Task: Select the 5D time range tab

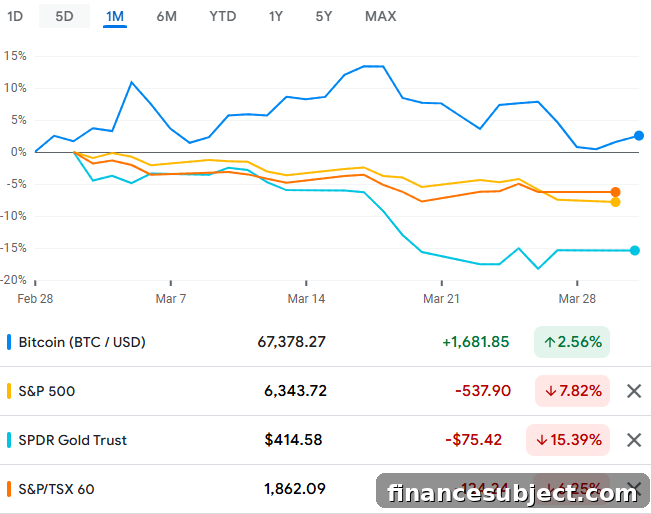Action: [64, 16]
